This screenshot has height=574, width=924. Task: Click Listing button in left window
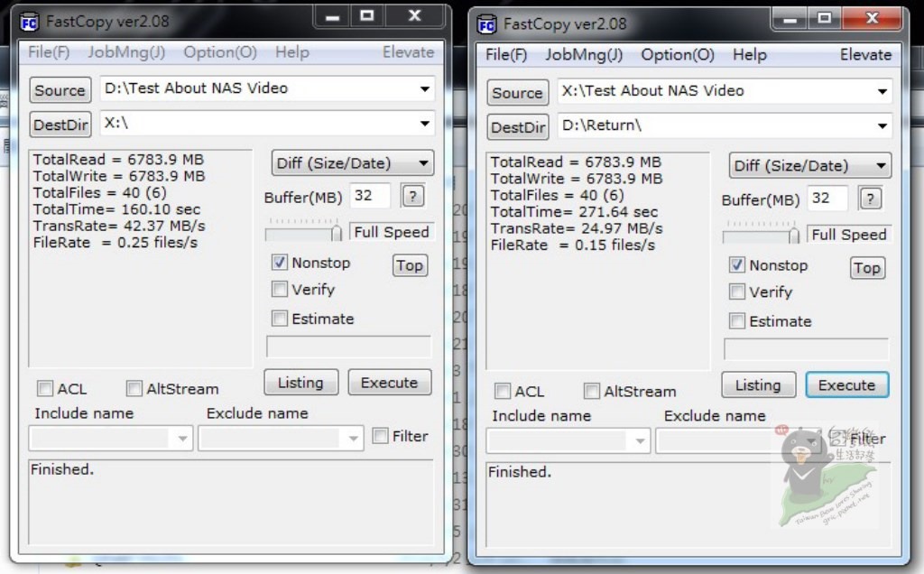click(300, 383)
